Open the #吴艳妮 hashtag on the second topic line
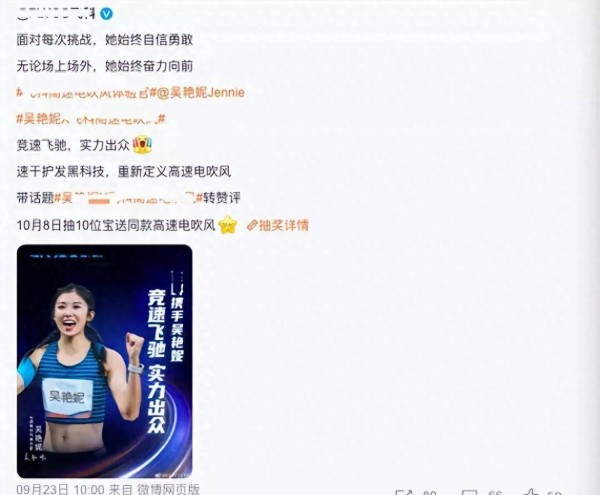600x495 pixels. coord(90,119)
